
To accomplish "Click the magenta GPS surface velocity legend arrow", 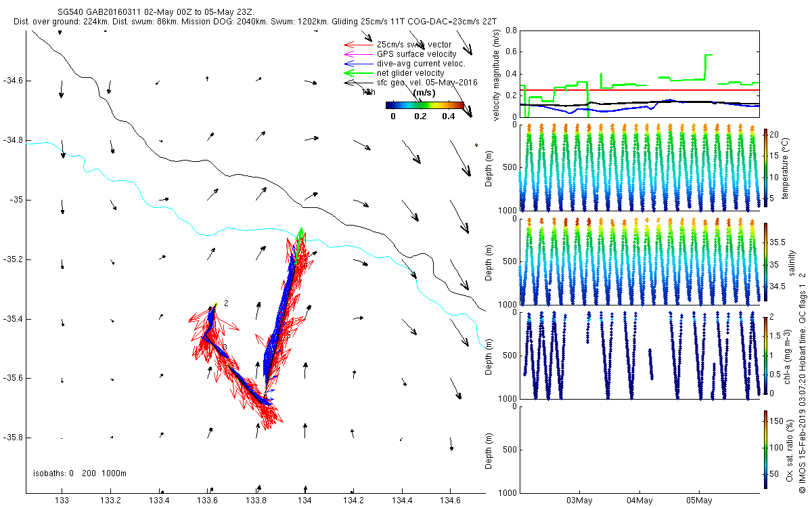I will (x=359, y=54).
